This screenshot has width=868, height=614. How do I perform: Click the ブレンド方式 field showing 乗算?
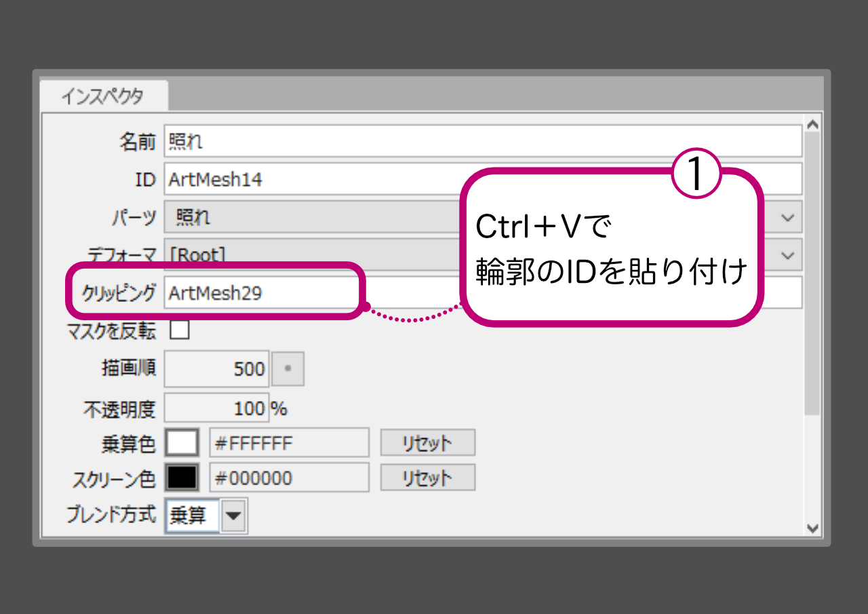pos(193,516)
